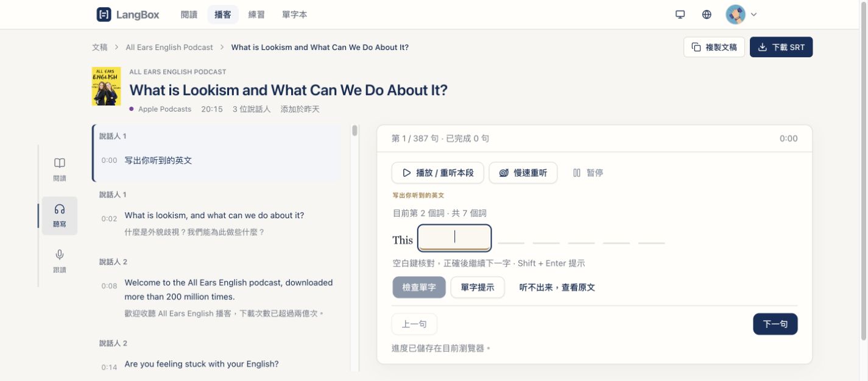Click the All Ears English podcast cover thumbnail
868x381 pixels.
tap(106, 86)
